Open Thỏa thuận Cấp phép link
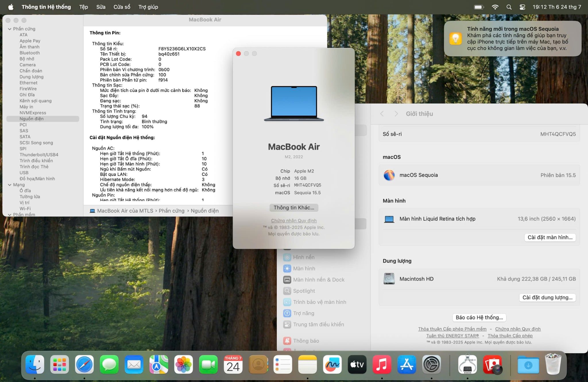This screenshot has width=588, height=382. coord(510,336)
